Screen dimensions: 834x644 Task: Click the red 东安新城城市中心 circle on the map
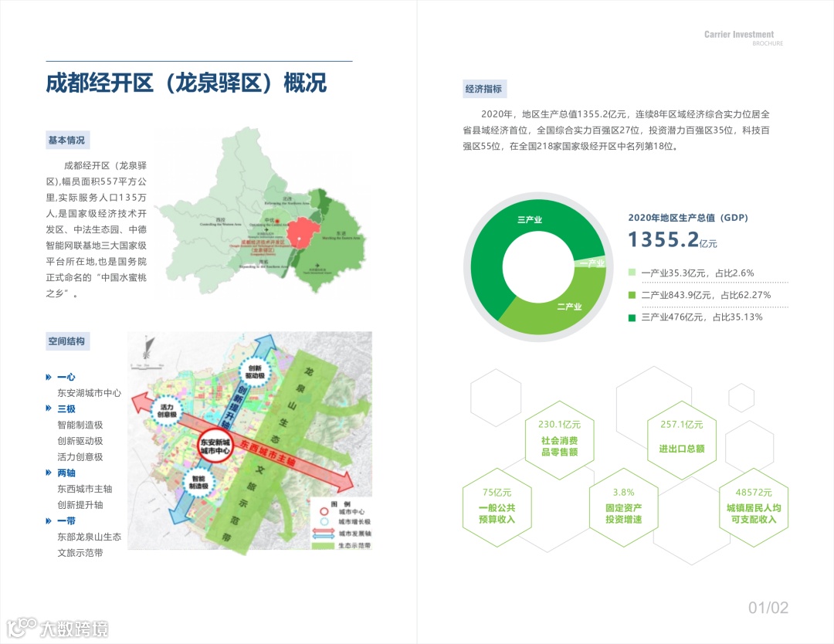[x=215, y=446]
